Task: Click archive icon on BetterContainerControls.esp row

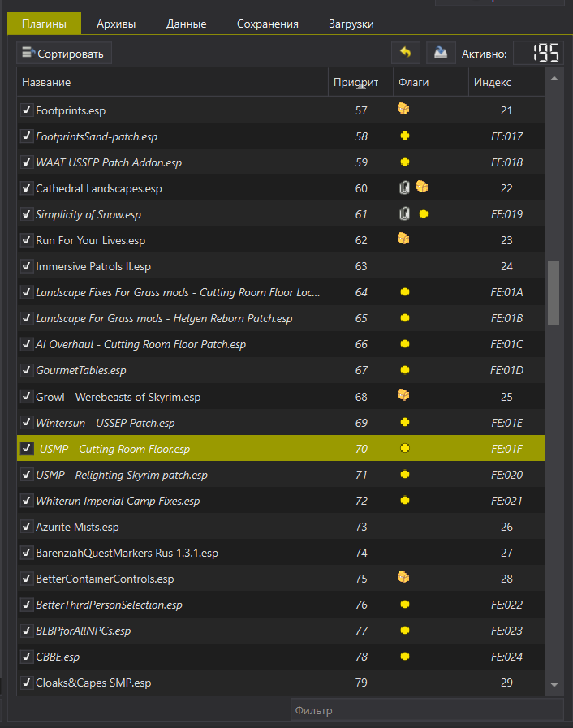Action: [x=403, y=577]
